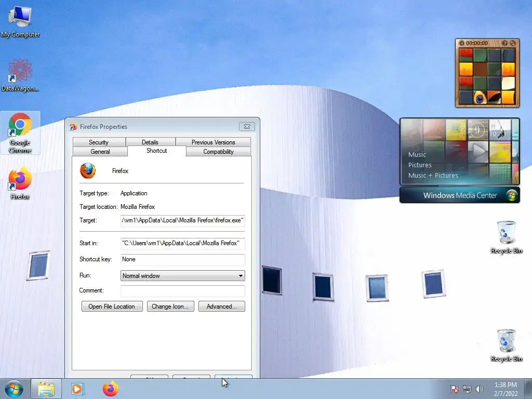Click the play arrow thumbnail in Media Center gadget
Viewport: 532px width, 399px height.
(x=478, y=152)
